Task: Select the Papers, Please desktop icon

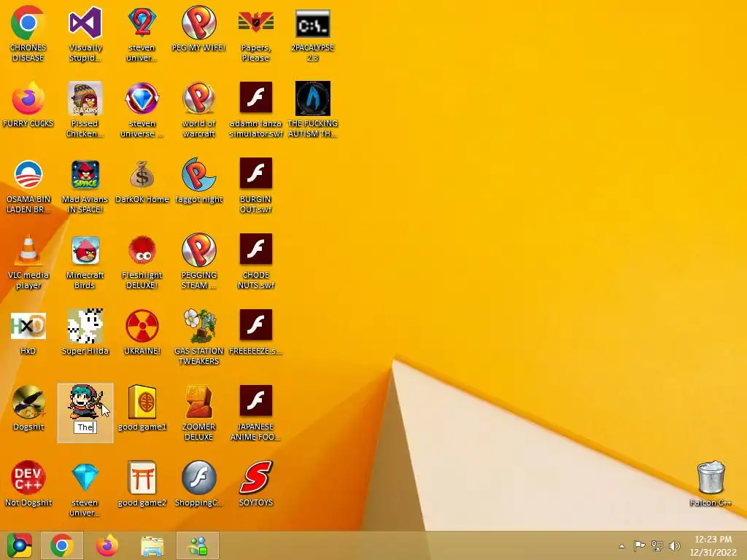Action: click(256, 23)
